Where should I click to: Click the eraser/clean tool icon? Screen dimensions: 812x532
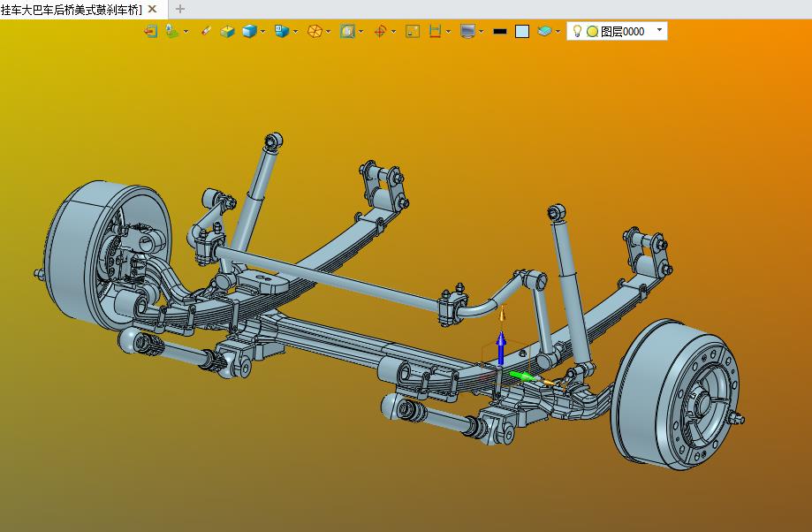tap(206, 31)
